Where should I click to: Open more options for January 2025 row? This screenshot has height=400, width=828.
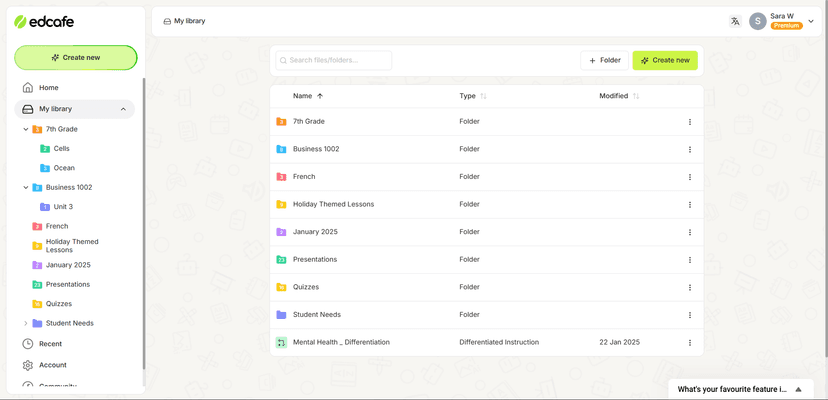click(x=690, y=232)
